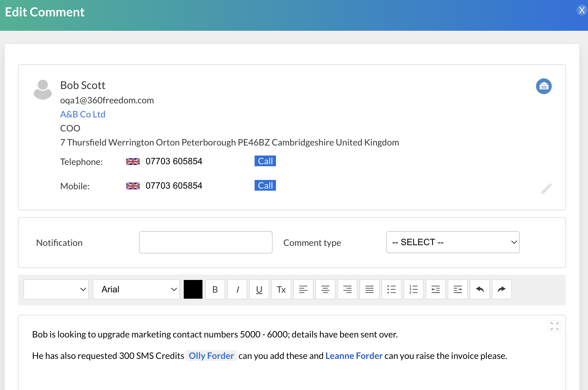Undo the last edit

(480, 289)
